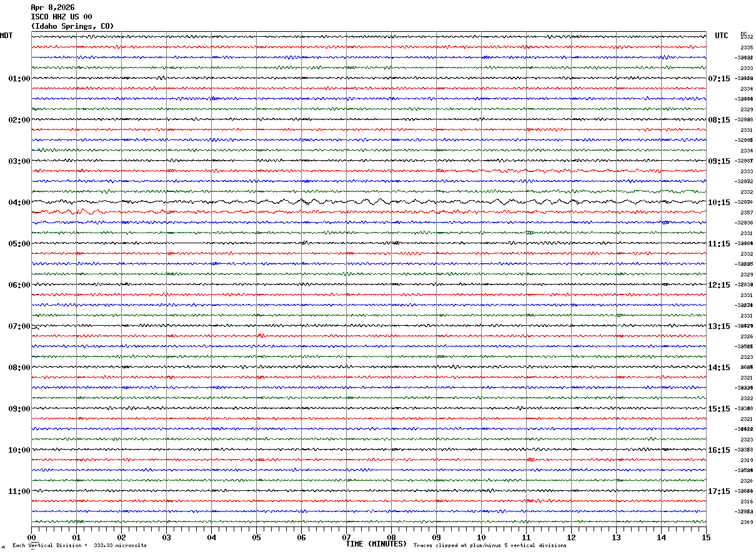Viewport: 756px width, 554px height.
Task: Select the 11:00 MDT row label
Action: click(x=19, y=491)
